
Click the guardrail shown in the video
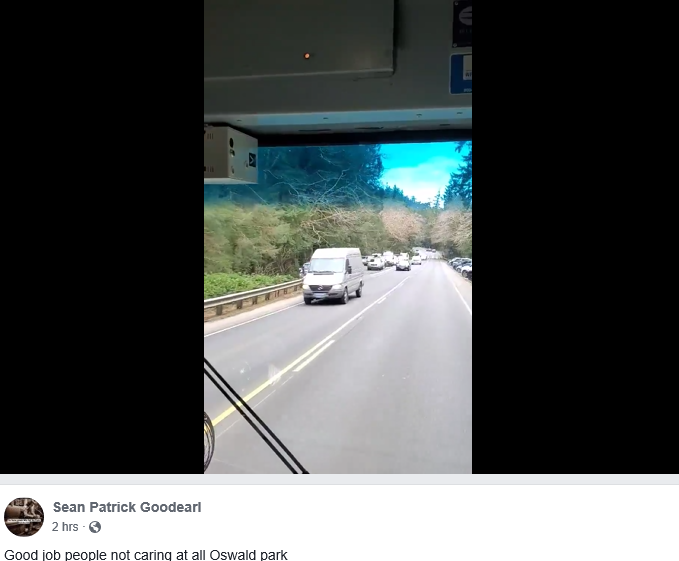click(253, 297)
